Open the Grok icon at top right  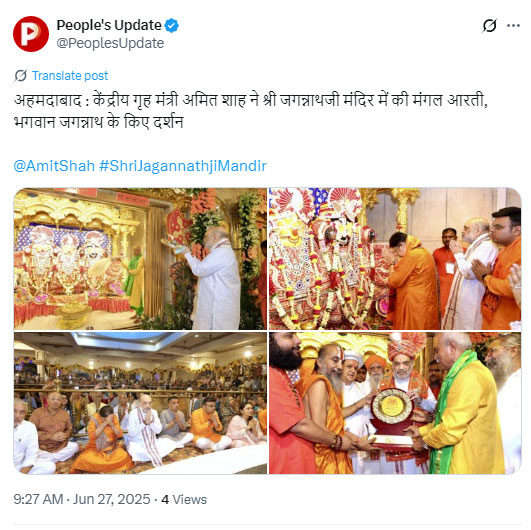pos(489,26)
